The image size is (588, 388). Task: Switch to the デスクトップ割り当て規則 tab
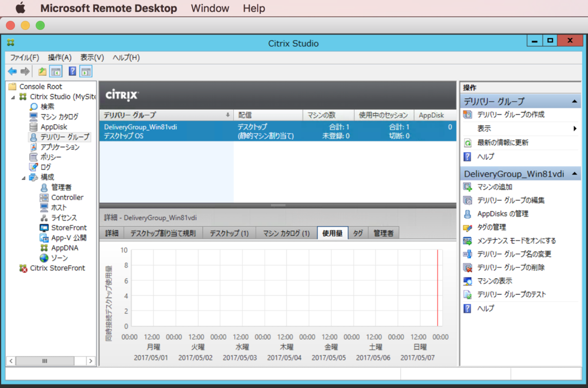pyautogui.click(x=163, y=233)
